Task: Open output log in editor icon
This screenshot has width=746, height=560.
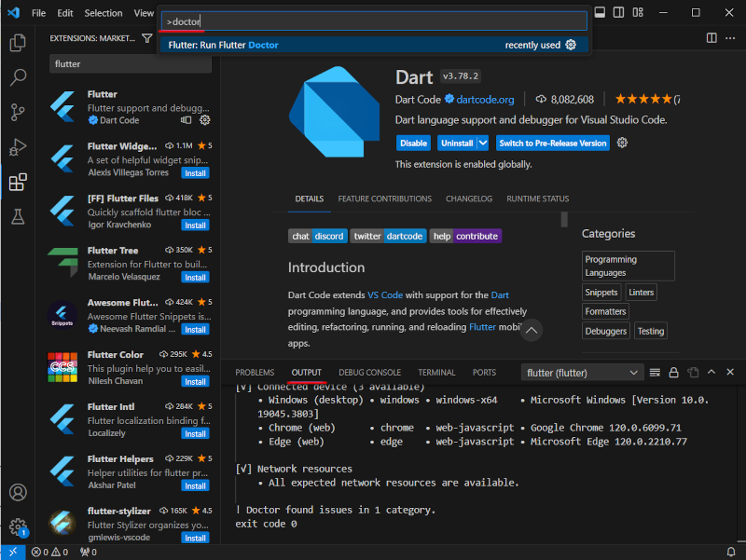Action: [x=693, y=373]
